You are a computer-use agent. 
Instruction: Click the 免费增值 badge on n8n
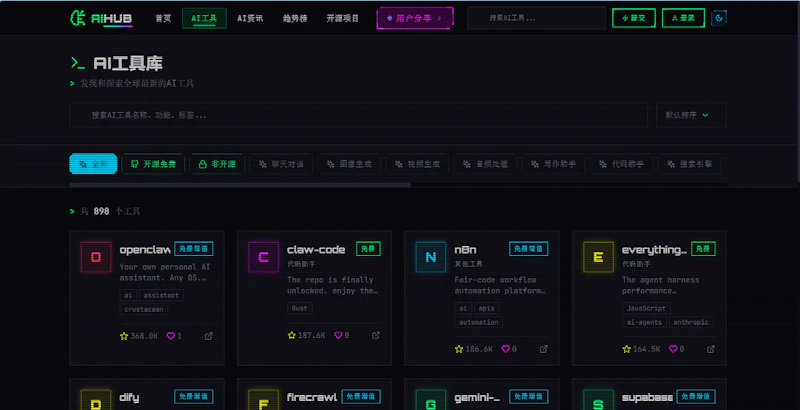pyautogui.click(x=529, y=249)
